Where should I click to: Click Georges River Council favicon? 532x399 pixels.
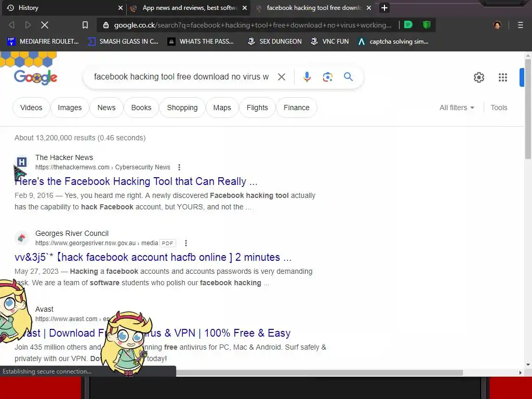pos(22,238)
